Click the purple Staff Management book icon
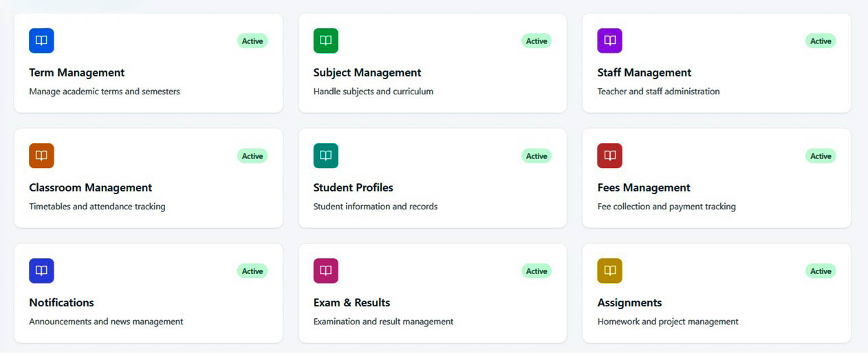 609,41
